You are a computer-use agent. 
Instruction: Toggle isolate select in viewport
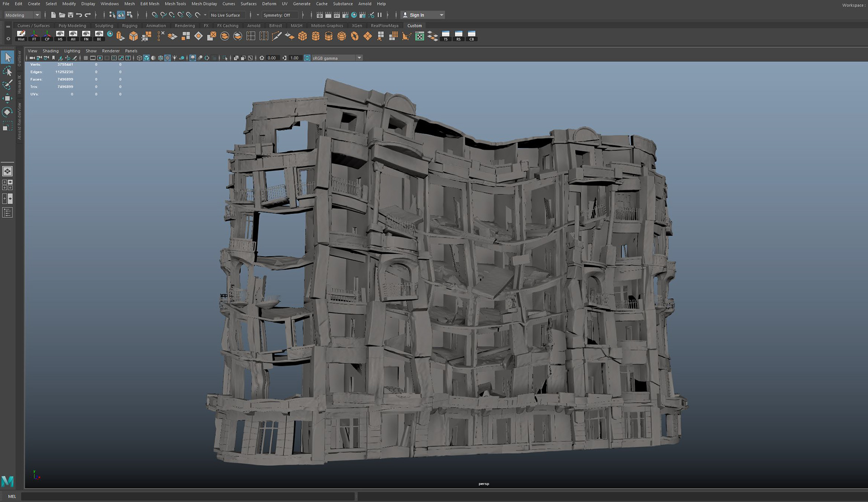(x=225, y=58)
